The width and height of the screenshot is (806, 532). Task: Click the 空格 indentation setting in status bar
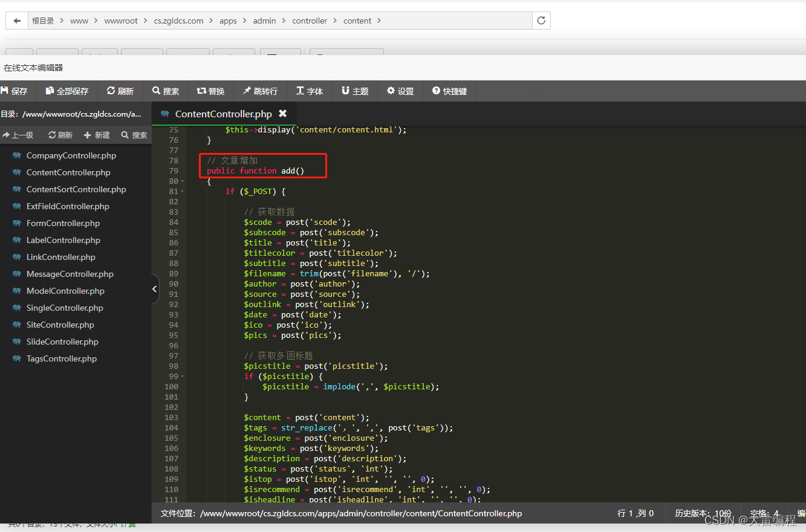tap(764, 513)
